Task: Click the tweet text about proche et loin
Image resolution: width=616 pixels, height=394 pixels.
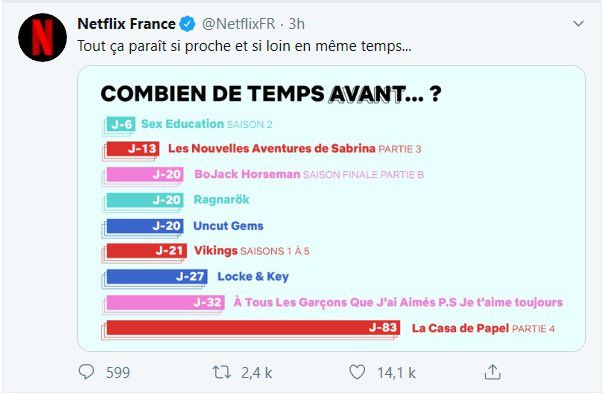Action: tap(244, 46)
